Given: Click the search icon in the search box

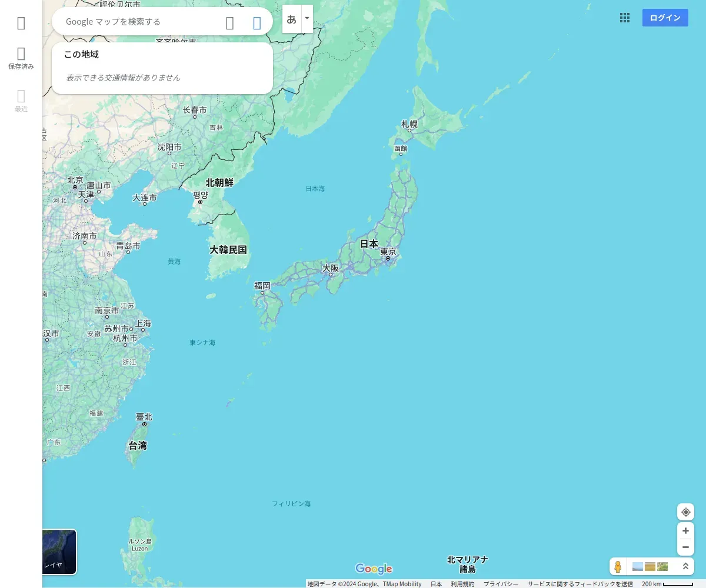Looking at the screenshot, I should tap(230, 23).
